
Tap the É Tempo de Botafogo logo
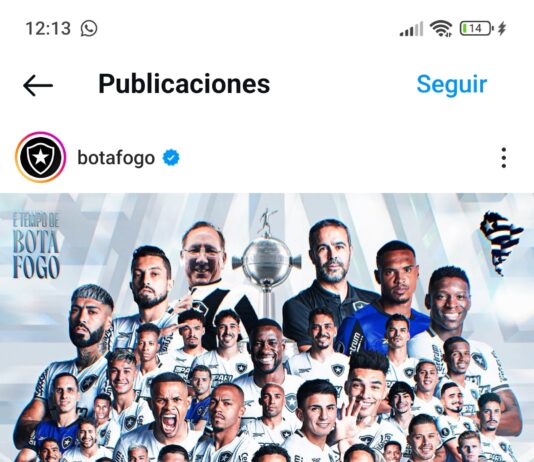tap(36, 245)
